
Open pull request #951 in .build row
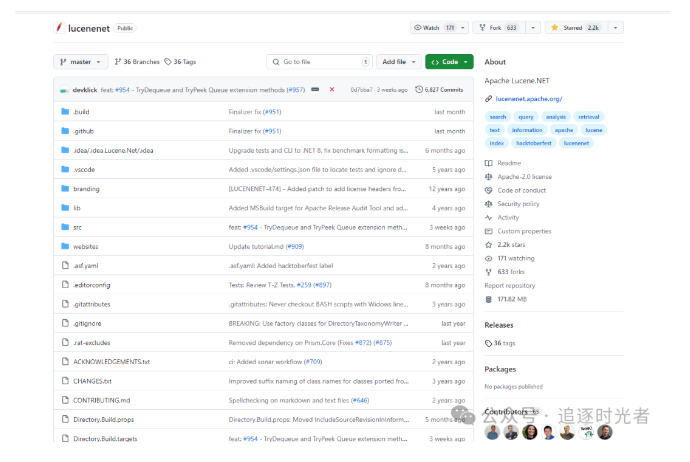pos(272,112)
